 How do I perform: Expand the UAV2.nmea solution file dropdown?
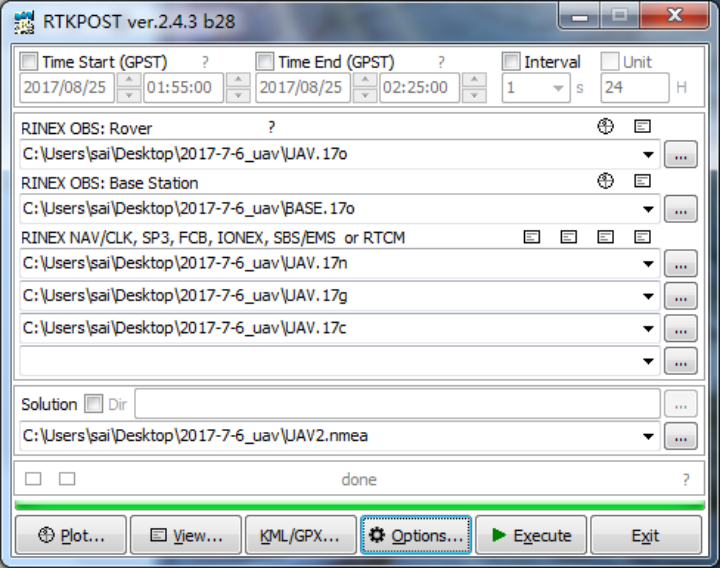pyautogui.click(x=648, y=436)
